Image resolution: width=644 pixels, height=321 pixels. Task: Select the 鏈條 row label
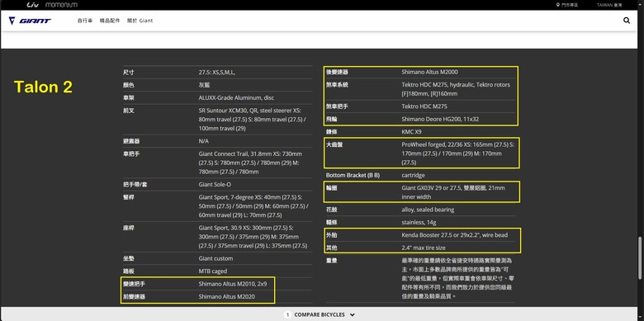[x=331, y=132]
